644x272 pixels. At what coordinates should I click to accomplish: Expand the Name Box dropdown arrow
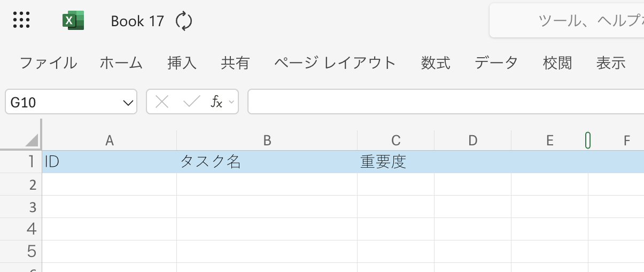click(128, 102)
